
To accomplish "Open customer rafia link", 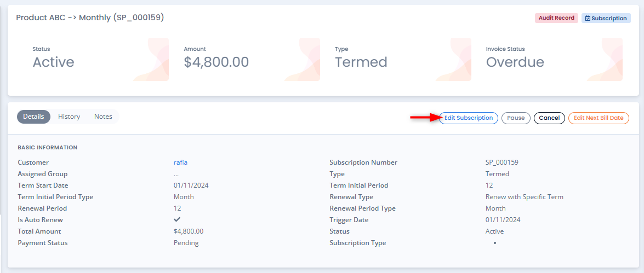I will click(181, 162).
